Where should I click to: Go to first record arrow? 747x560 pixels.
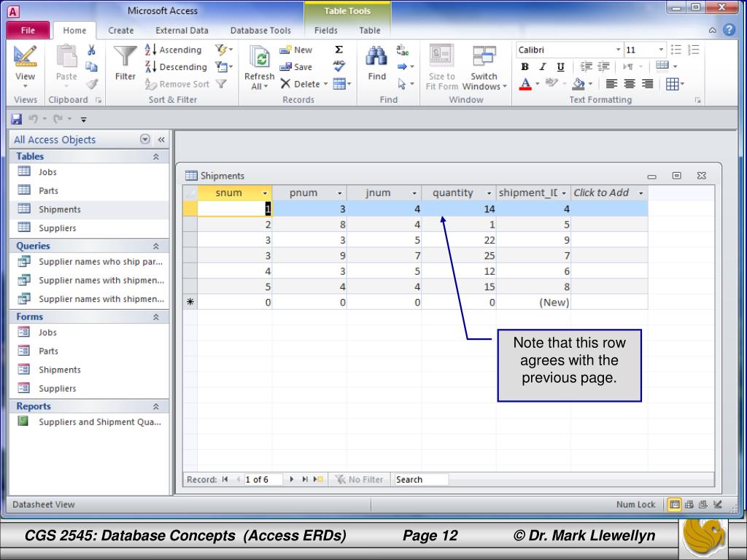(x=225, y=479)
